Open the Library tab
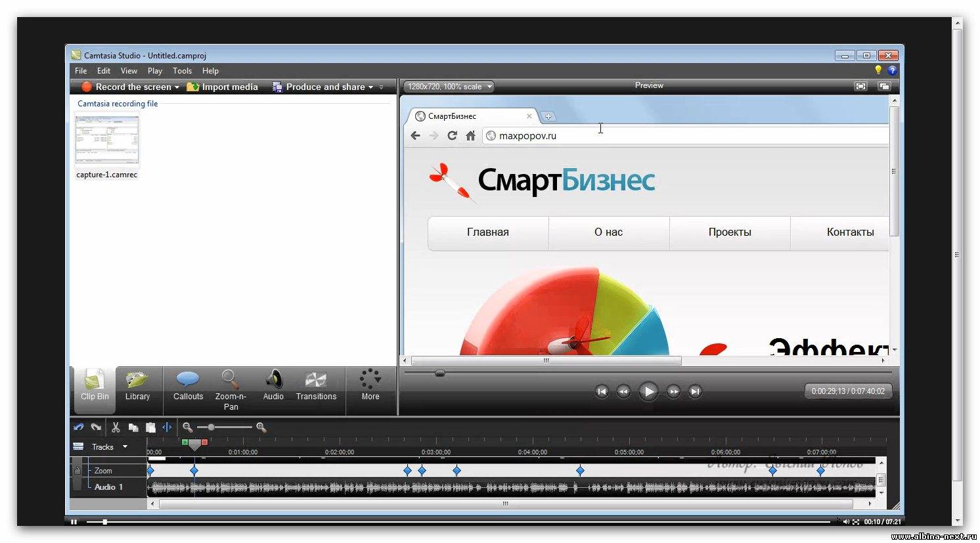 [x=137, y=386]
